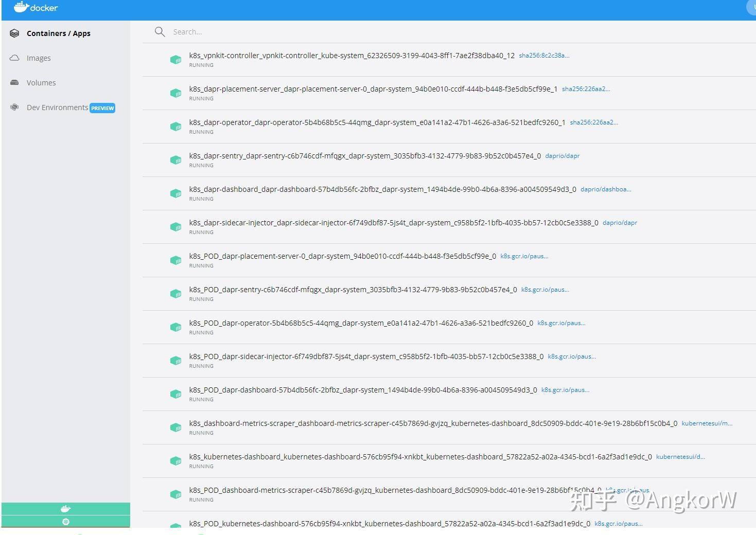Switch to the Images section

point(39,58)
